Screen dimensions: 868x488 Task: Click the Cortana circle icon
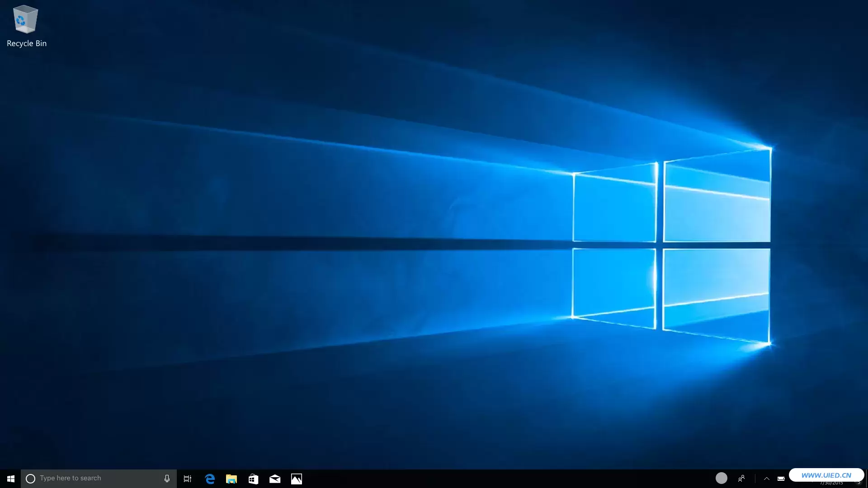click(30, 479)
